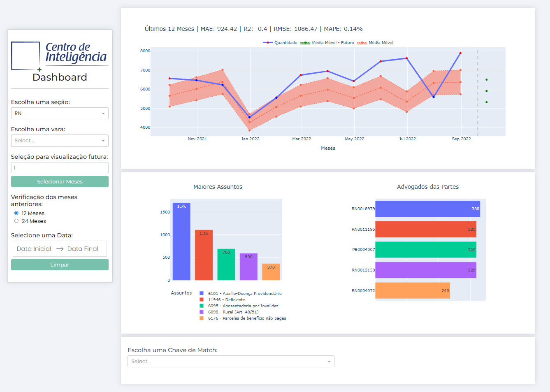Click the RN0011195 lawyer bar
The width and height of the screenshot is (550, 392).
pos(426,230)
